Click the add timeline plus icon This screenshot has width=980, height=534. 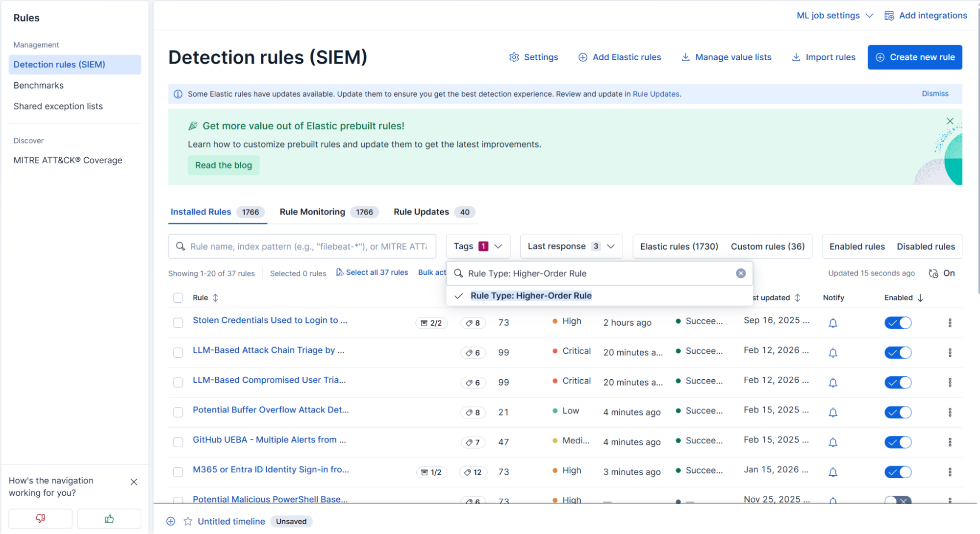[x=171, y=521]
